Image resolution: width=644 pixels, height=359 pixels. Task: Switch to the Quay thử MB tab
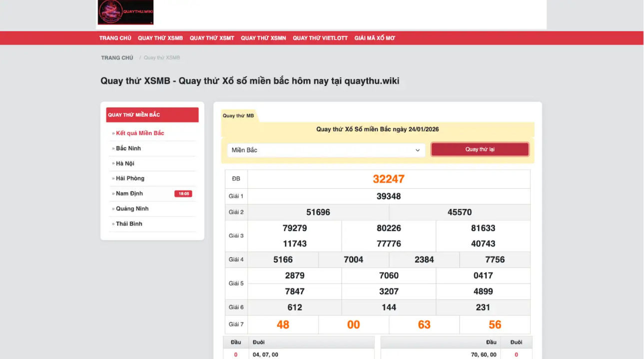tap(238, 116)
